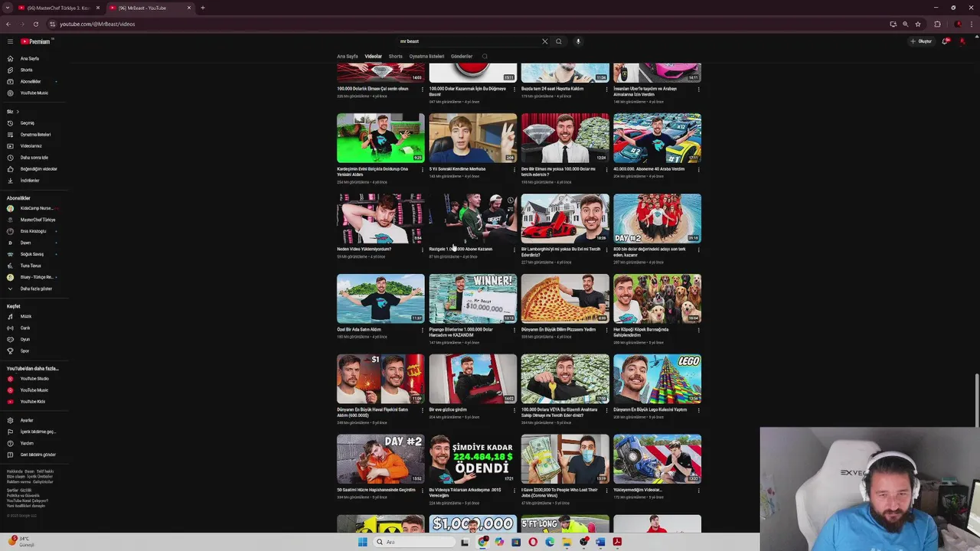The width and height of the screenshot is (980, 551).
Task: Click the mr beast search field
Action: (x=467, y=41)
